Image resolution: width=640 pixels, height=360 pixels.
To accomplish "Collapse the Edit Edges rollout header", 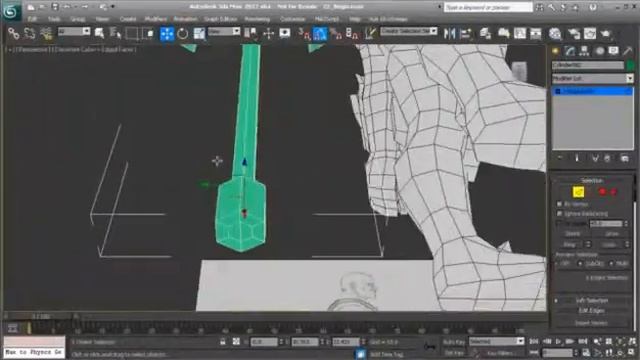I will coord(592,311).
